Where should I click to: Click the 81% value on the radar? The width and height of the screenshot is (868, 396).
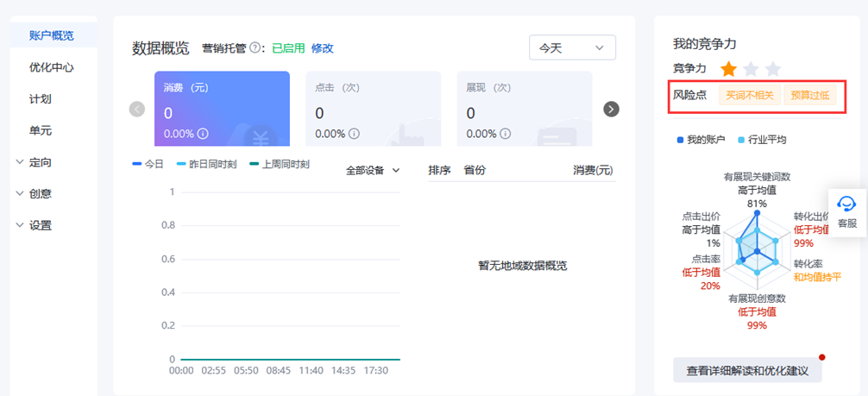757,204
